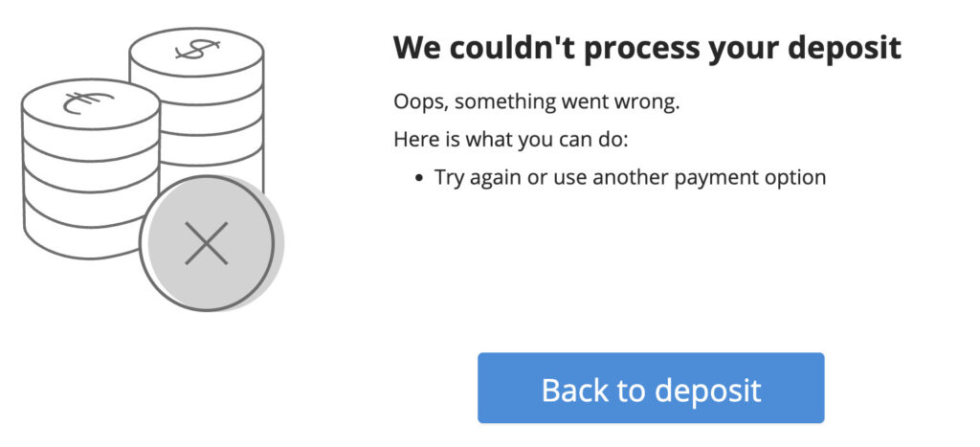The height and width of the screenshot is (447, 980).
Task: Click the cross mark inside the circle
Action: [207, 243]
